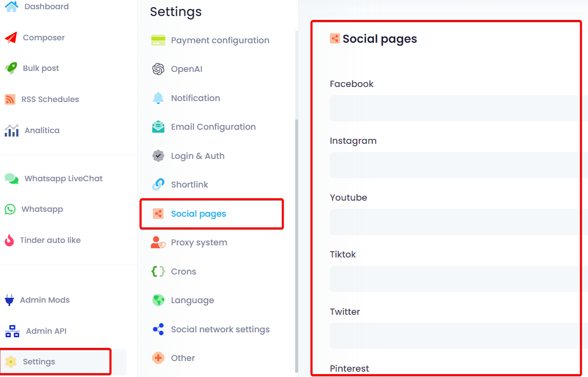Open the Dashboard page
The image size is (588, 377).
[46, 7]
